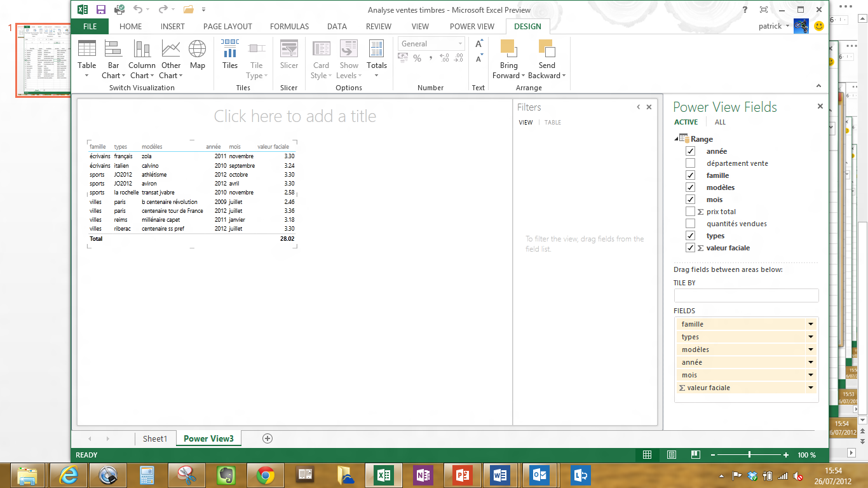The width and height of the screenshot is (868, 488).
Task: Open the Bar Chart visualization
Action: pos(114,49)
